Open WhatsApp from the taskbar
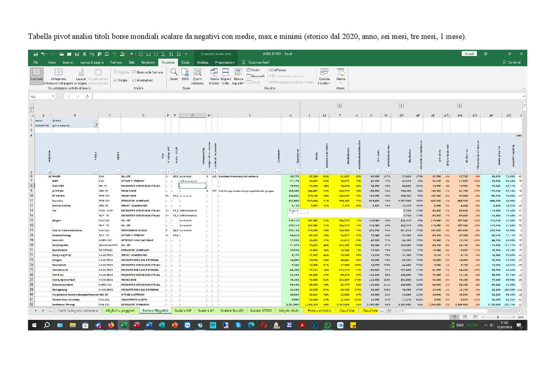Image resolution: width=555 pixels, height=392 pixels. 327,325
